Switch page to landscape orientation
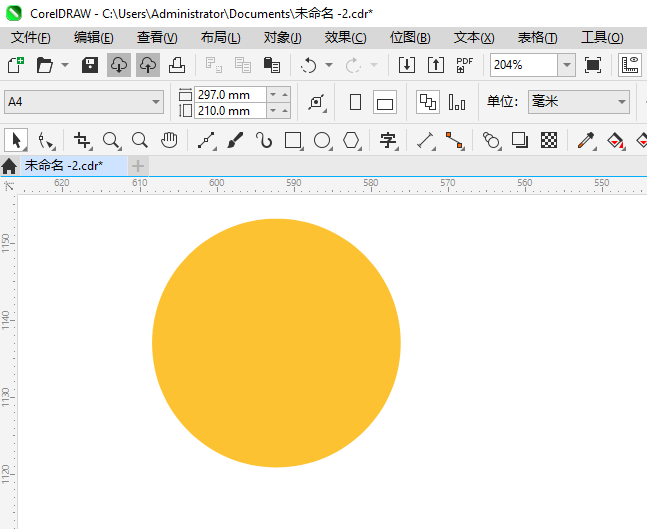Image resolution: width=647 pixels, height=529 pixels. pyautogui.click(x=385, y=102)
